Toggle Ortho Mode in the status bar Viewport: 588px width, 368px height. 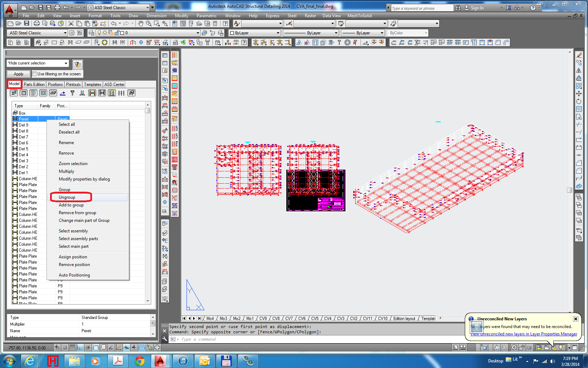click(80, 347)
